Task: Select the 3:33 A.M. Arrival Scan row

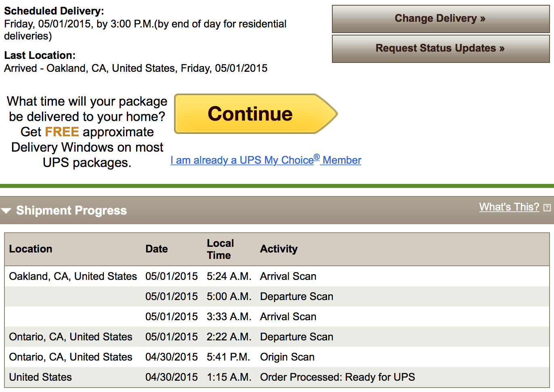Action: [277, 317]
